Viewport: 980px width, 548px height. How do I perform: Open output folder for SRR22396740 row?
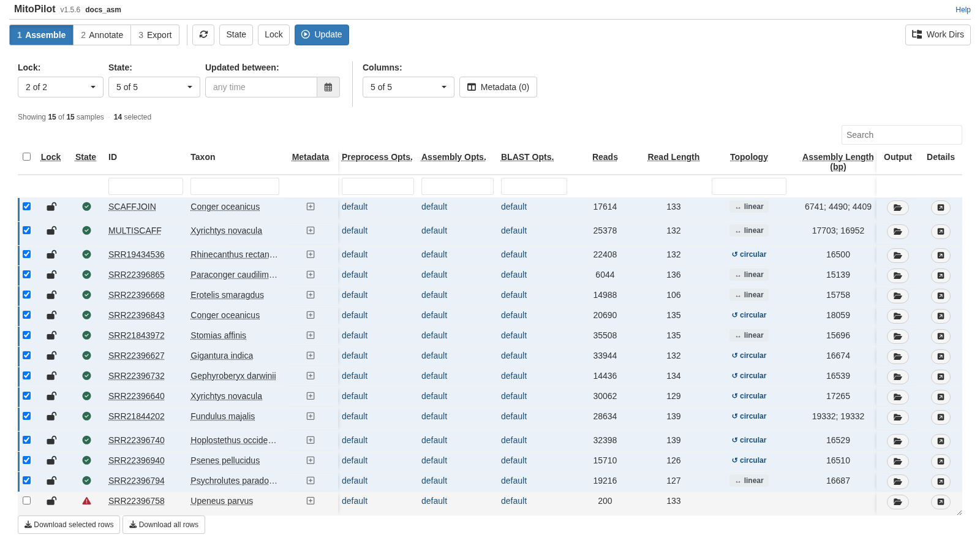coord(897,441)
